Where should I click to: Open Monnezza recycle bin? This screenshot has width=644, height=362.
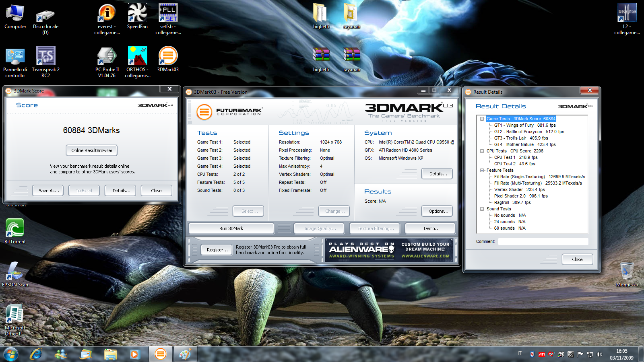pyautogui.click(x=627, y=274)
